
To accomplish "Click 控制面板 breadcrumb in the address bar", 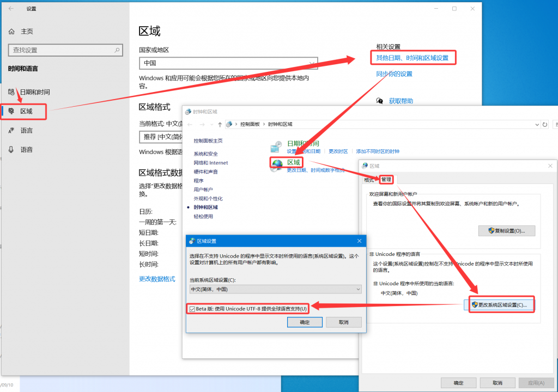I will (x=250, y=124).
